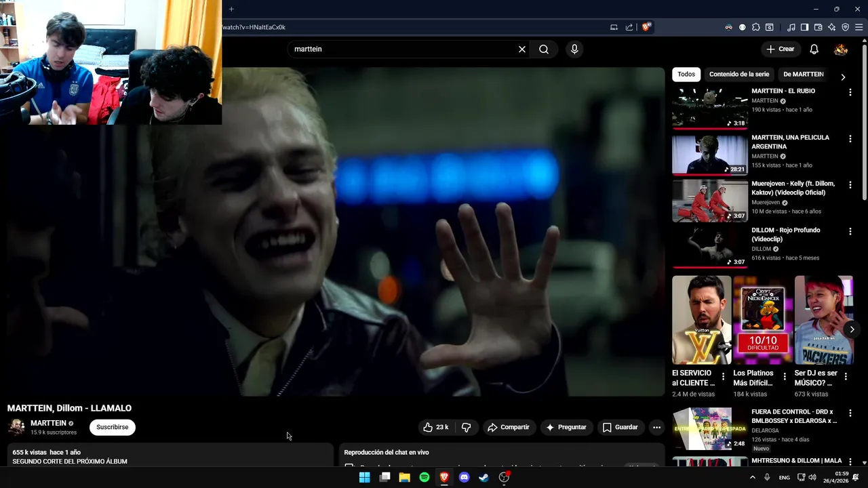The width and height of the screenshot is (868, 488).
Task: Open MARTTEIN - EL RUBIO video thumbnail
Action: [710, 107]
